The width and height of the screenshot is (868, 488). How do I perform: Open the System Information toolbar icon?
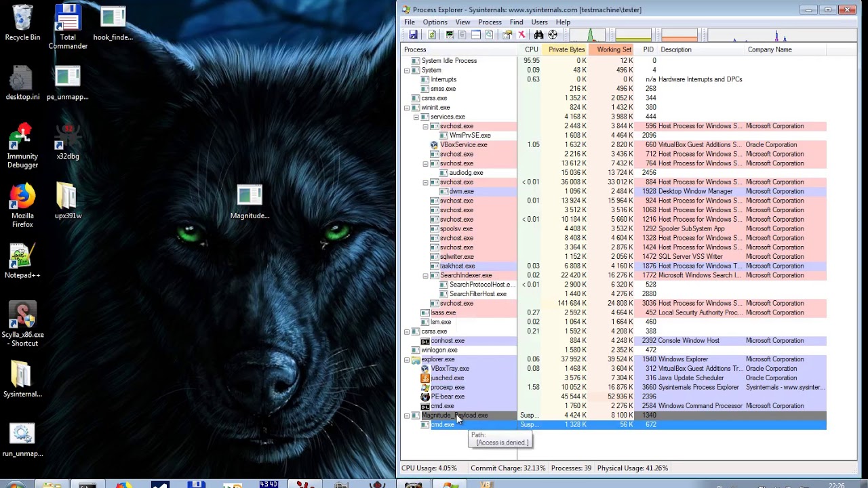coord(450,35)
